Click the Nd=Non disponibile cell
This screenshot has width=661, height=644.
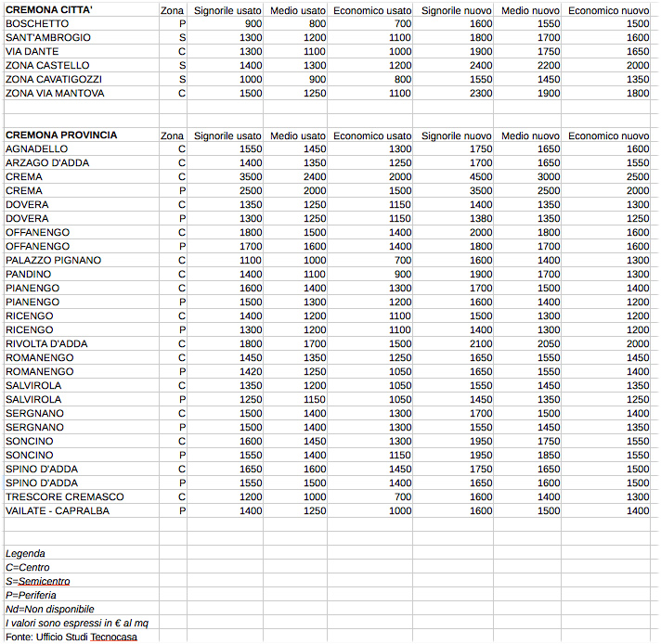(49, 609)
